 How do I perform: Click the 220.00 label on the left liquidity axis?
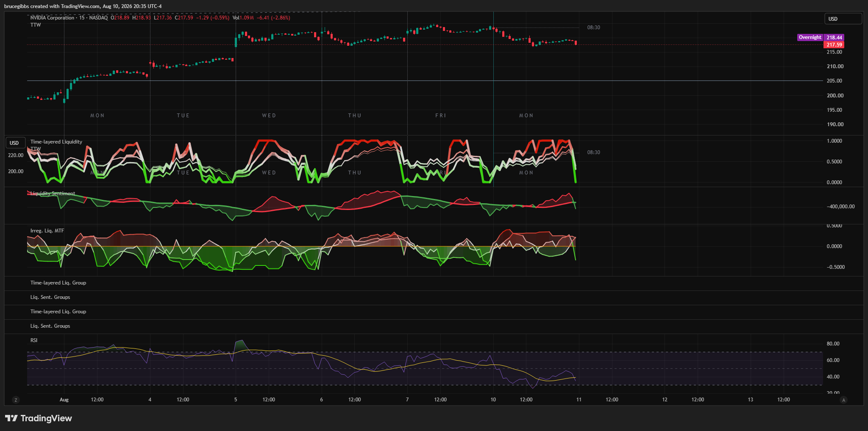click(16, 155)
